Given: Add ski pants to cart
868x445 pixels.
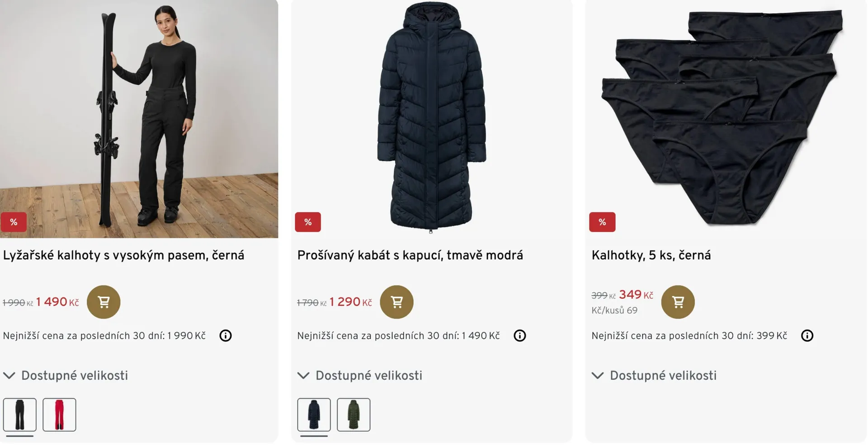Looking at the screenshot, I should coord(104,302).
